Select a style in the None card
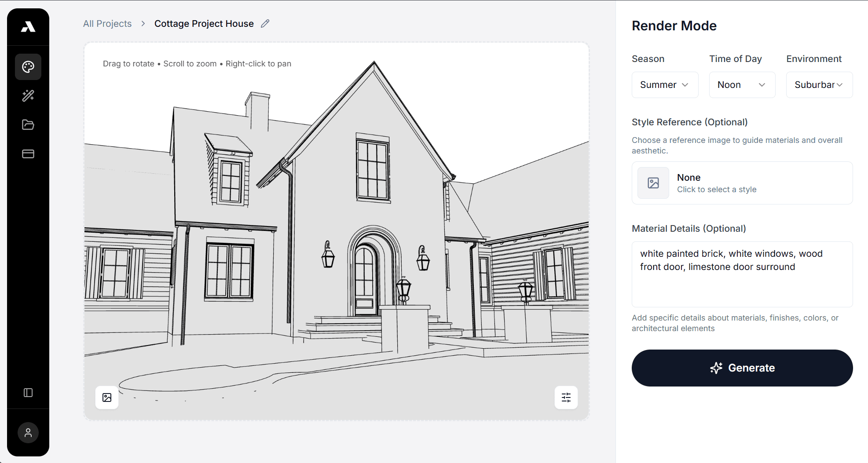 click(x=742, y=183)
